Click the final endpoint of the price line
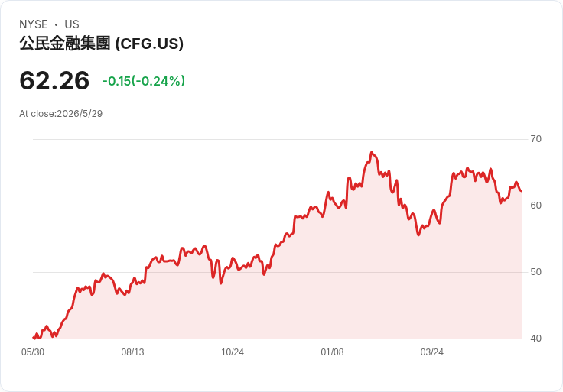Screen dimensions: 563x392 (522, 191)
